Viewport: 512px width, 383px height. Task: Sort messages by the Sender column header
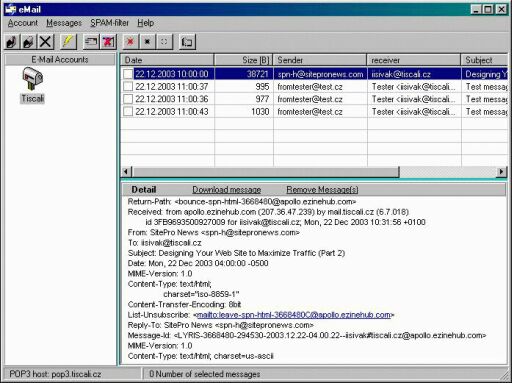click(x=320, y=60)
